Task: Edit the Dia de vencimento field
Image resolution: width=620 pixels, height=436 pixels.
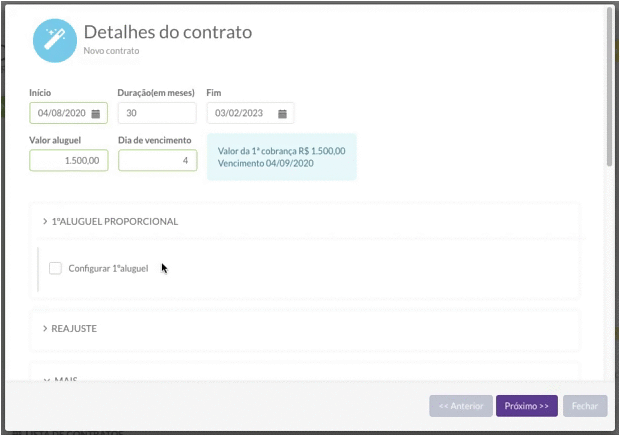Action: [157, 161]
